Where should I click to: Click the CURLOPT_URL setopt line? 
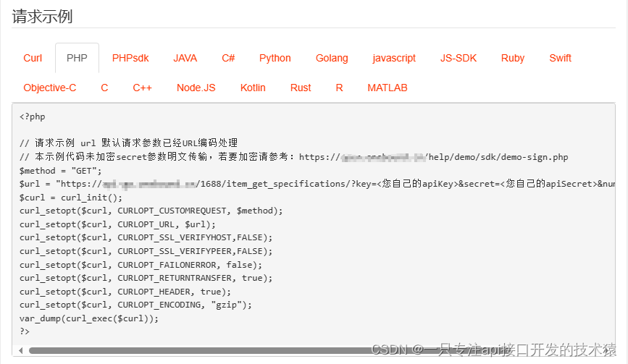pyautogui.click(x=117, y=224)
